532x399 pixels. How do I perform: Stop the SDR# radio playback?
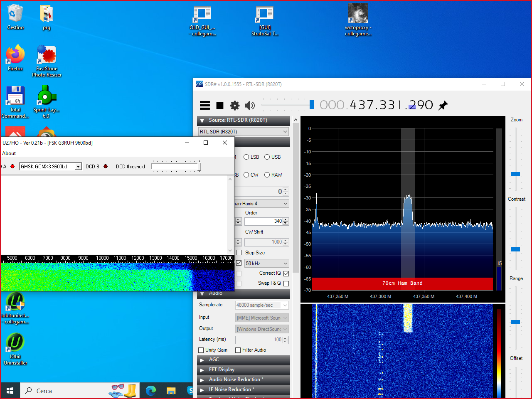pos(220,106)
